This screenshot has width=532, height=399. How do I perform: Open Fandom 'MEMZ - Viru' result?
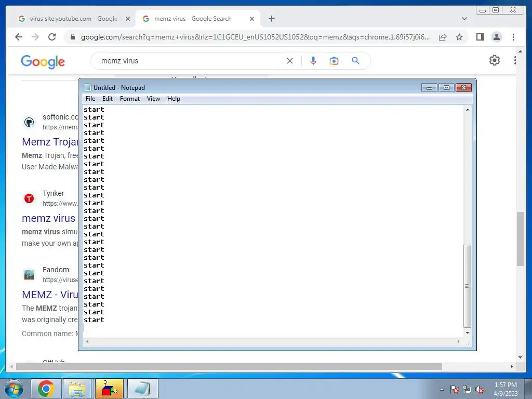(x=50, y=295)
